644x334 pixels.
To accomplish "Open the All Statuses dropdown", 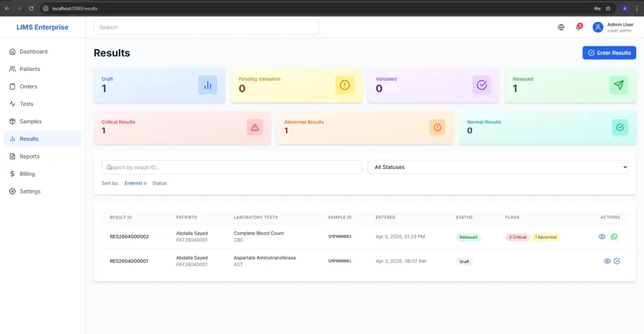I will [498, 167].
